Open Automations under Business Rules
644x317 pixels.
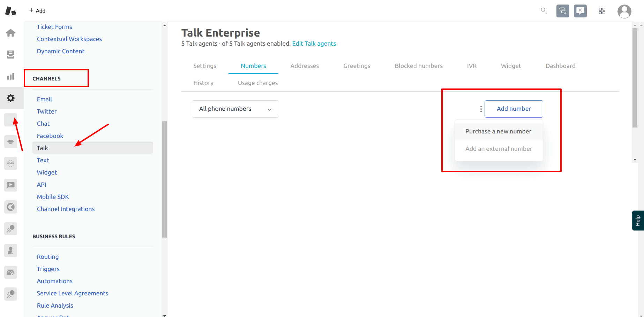(55, 281)
